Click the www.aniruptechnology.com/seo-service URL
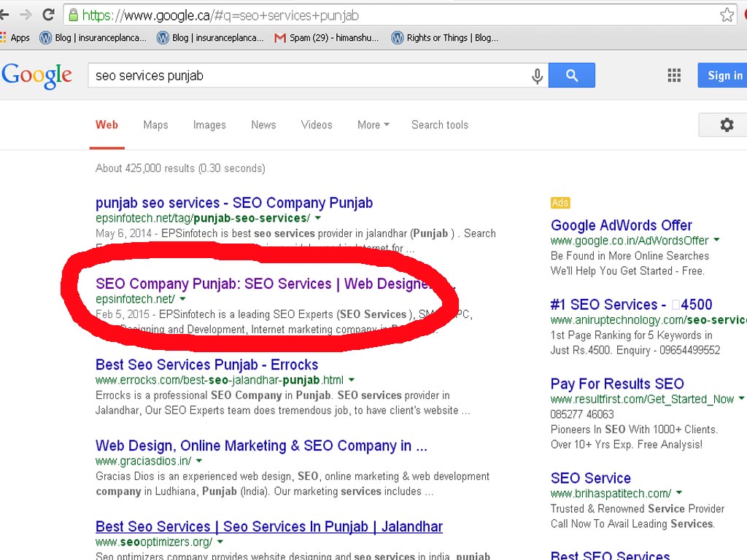 (649, 320)
